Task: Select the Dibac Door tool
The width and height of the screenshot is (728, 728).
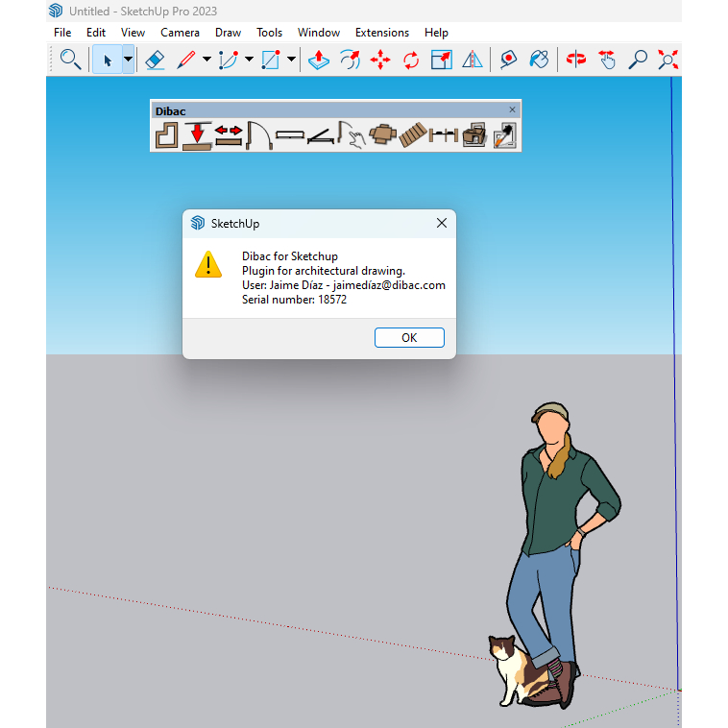Action: coord(259,135)
